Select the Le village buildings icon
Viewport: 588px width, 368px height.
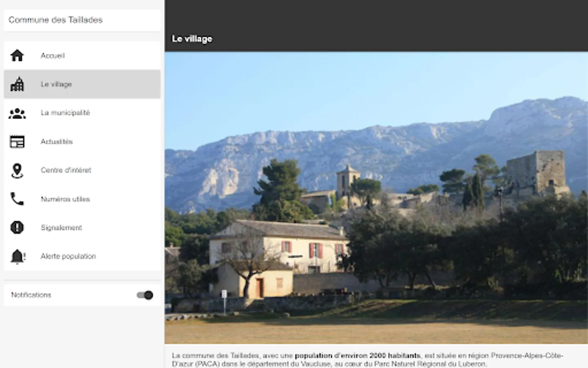pyautogui.click(x=17, y=84)
